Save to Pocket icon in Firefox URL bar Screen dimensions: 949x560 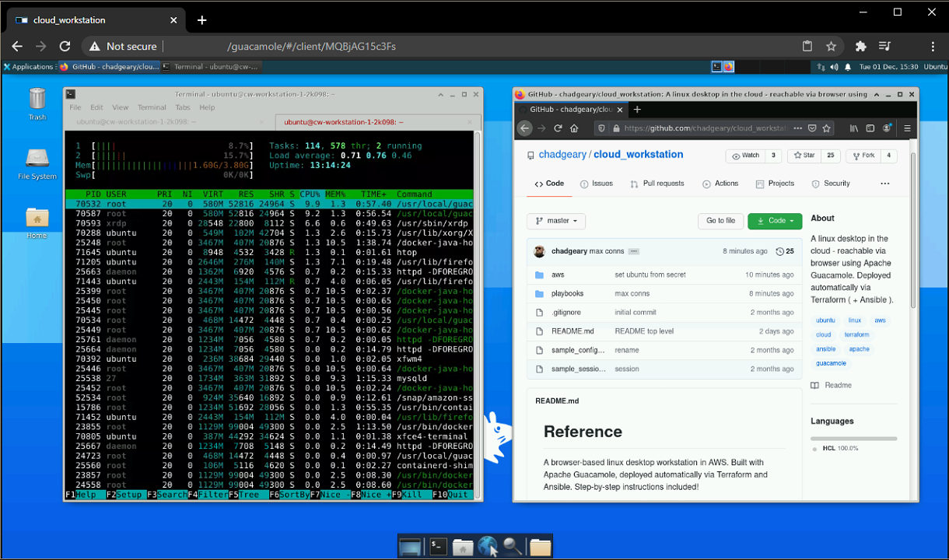pyautogui.click(x=812, y=128)
